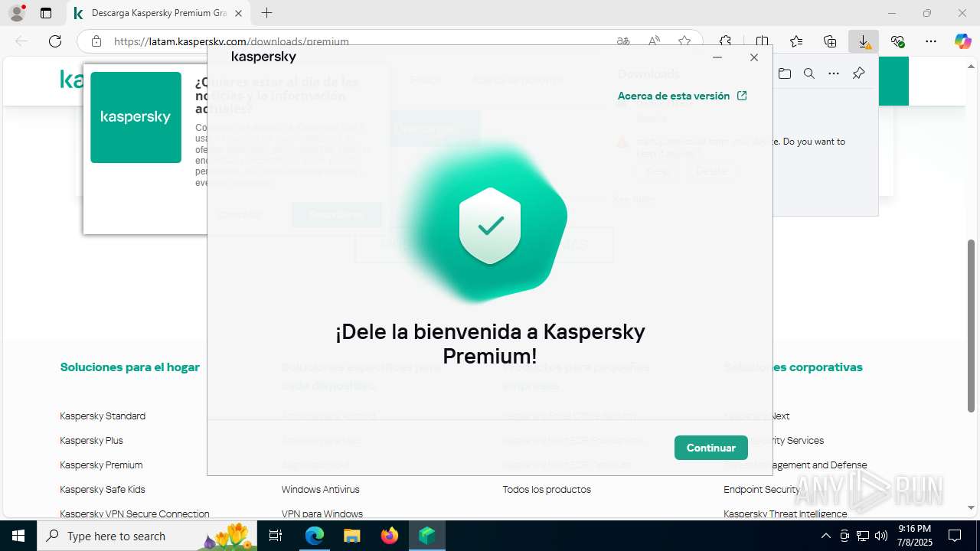Image resolution: width=980 pixels, height=551 pixels.
Task: Open Task View from the taskbar
Action: pos(276,536)
